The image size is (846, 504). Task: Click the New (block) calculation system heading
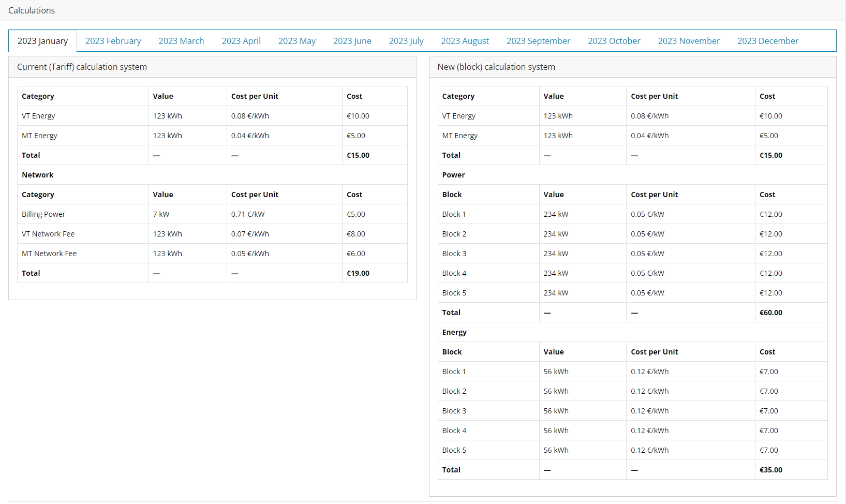click(x=496, y=67)
